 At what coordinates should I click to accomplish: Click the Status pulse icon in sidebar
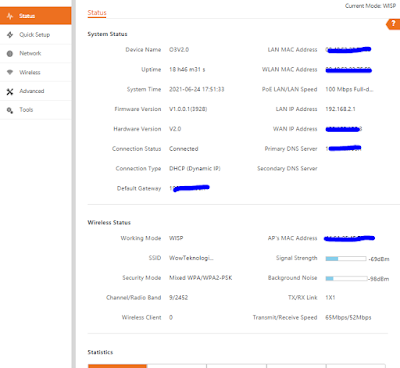(10, 16)
